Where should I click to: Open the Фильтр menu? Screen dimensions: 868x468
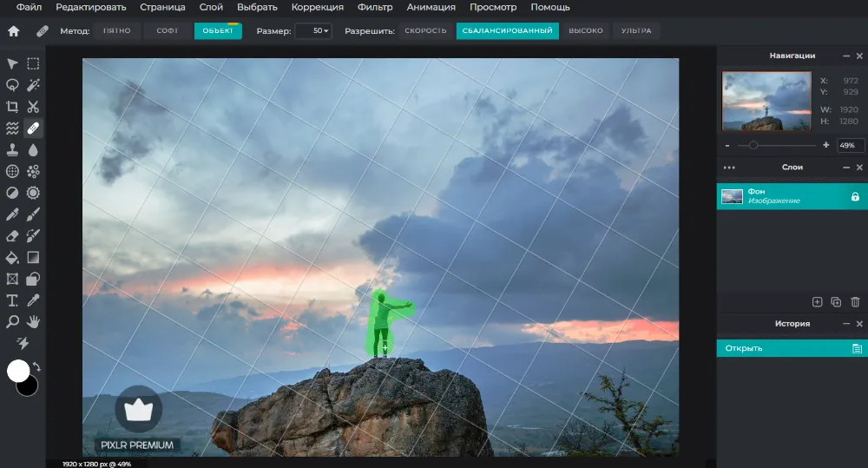pos(374,7)
